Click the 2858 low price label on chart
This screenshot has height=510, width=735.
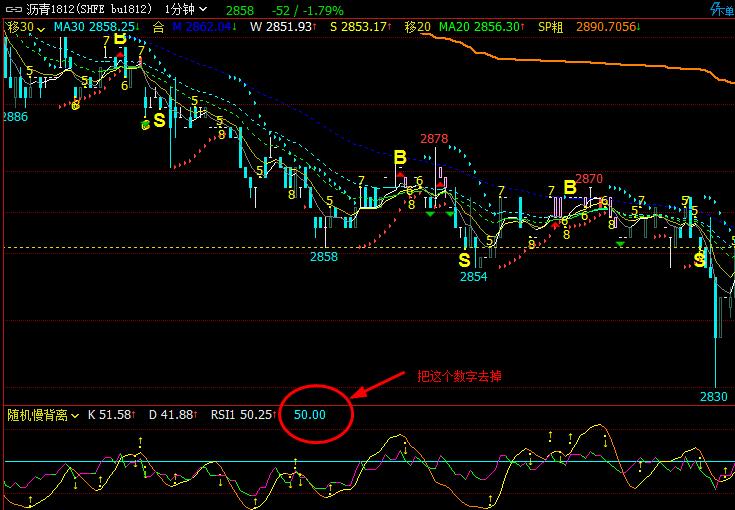point(324,257)
